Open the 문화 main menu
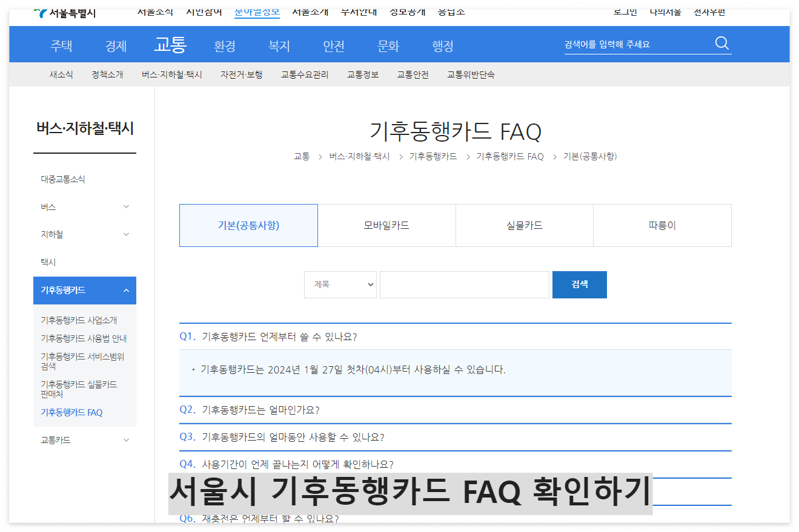 tap(388, 46)
